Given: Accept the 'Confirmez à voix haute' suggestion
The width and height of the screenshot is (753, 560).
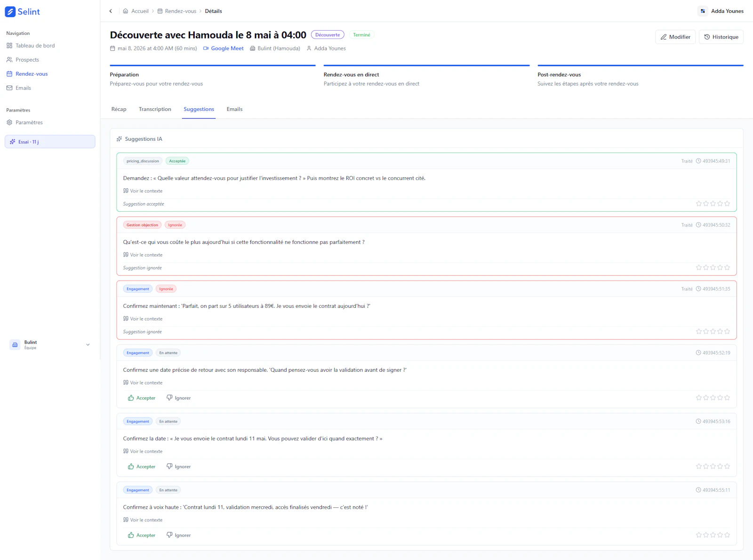Looking at the screenshot, I should 142,535.
